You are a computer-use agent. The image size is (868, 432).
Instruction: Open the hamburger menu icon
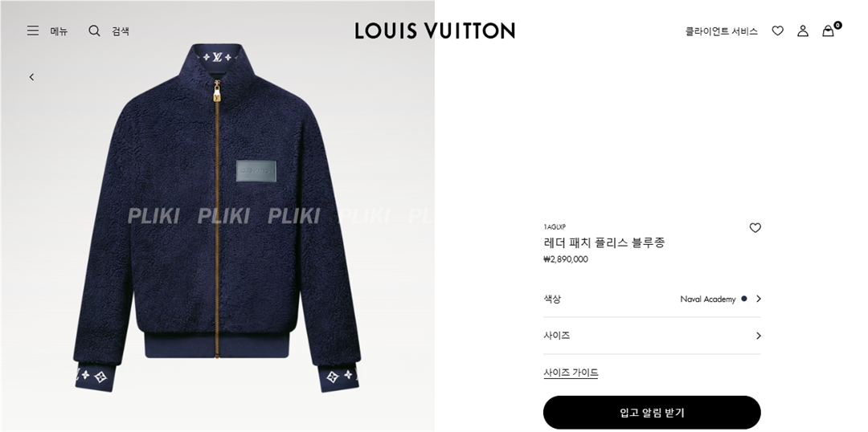(x=33, y=31)
